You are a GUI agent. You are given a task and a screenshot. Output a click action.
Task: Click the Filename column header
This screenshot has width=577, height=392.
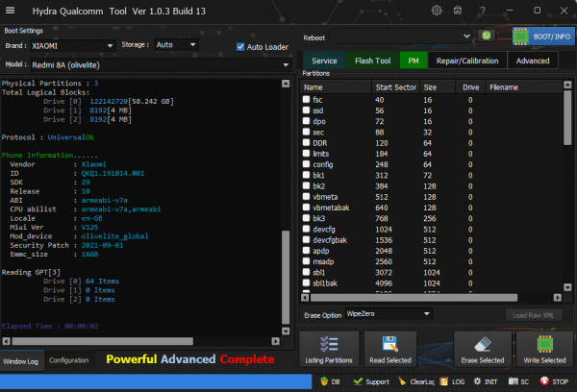[x=524, y=87]
